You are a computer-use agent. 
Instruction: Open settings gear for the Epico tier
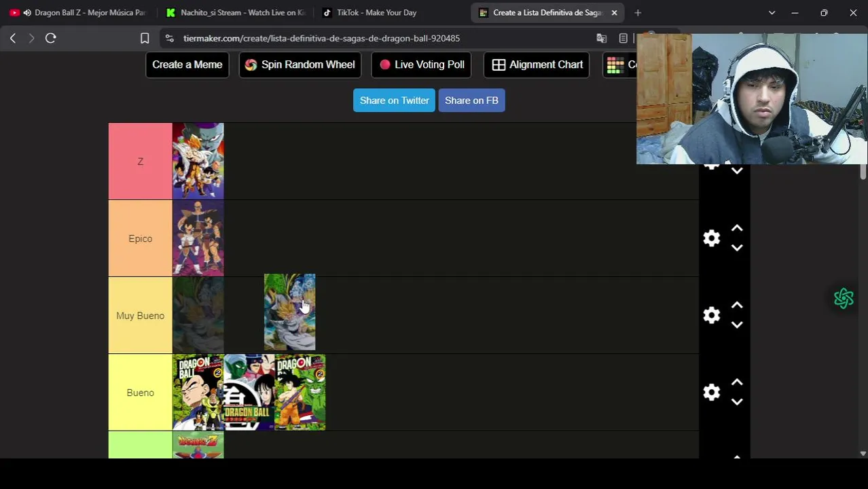point(711,238)
